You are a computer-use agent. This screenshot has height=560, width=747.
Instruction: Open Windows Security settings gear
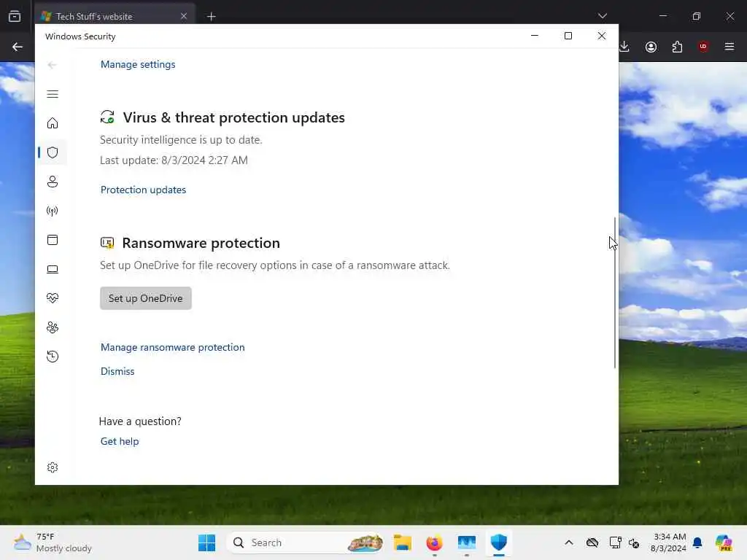pos(53,467)
